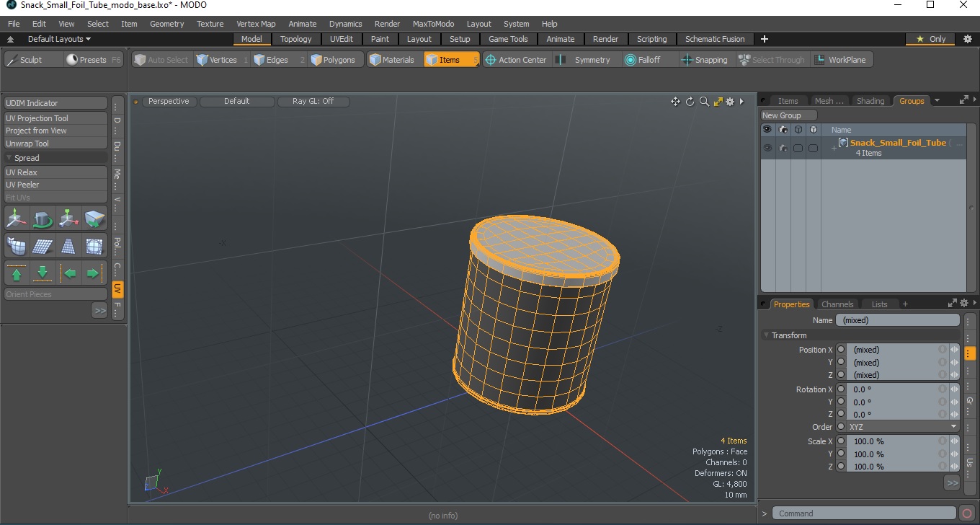Enable Snapping in the toolbar
Screen dimensions: 980x525
704,60
